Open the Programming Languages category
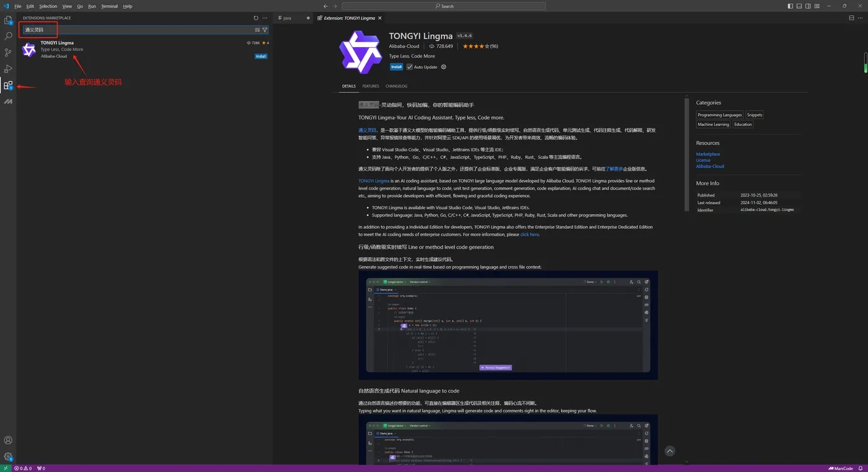 pyautogui.click(x=719, y=115)
